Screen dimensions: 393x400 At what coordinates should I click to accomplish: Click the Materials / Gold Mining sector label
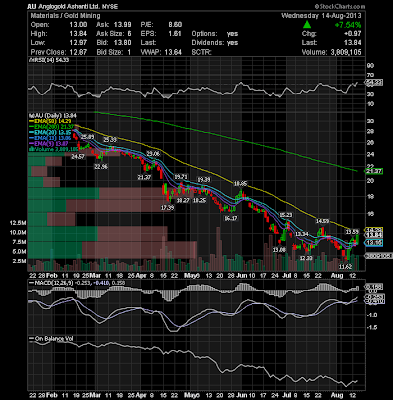(x=65, y=16)
